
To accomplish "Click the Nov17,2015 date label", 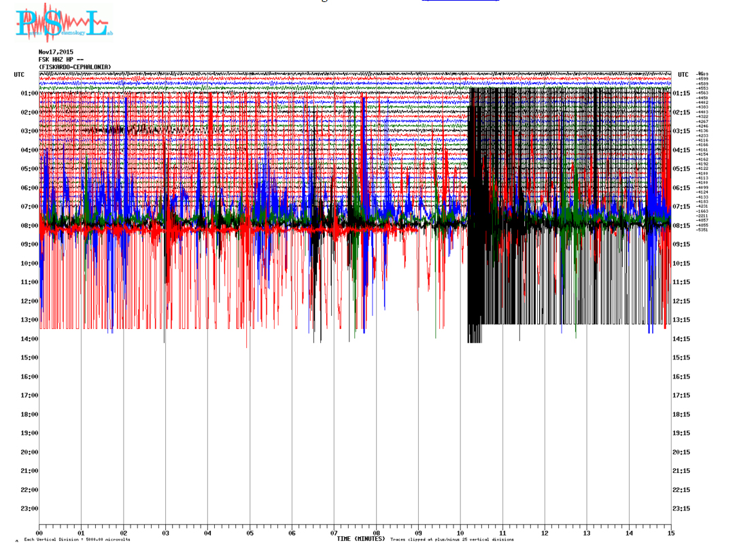I will coord(56,52).
